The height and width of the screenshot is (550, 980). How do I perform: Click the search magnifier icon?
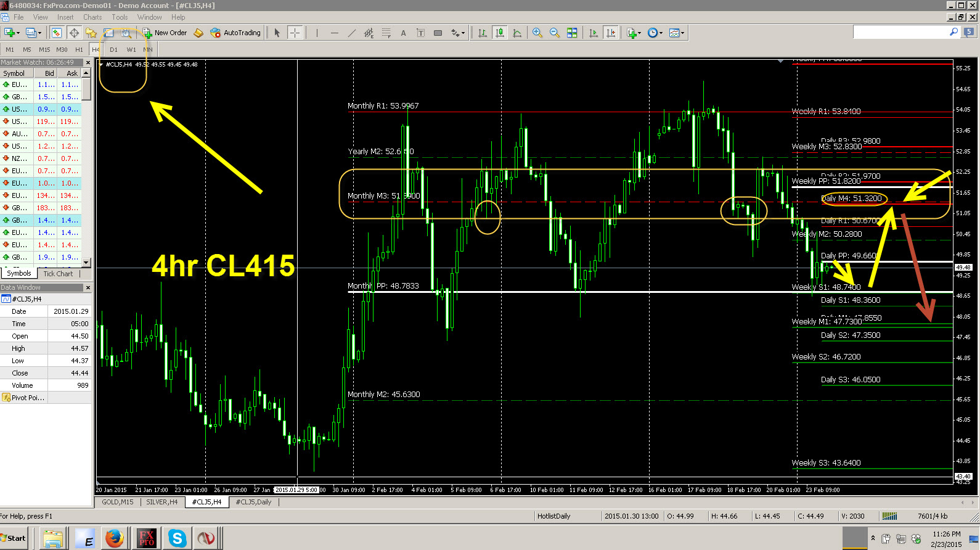[954, 32]
